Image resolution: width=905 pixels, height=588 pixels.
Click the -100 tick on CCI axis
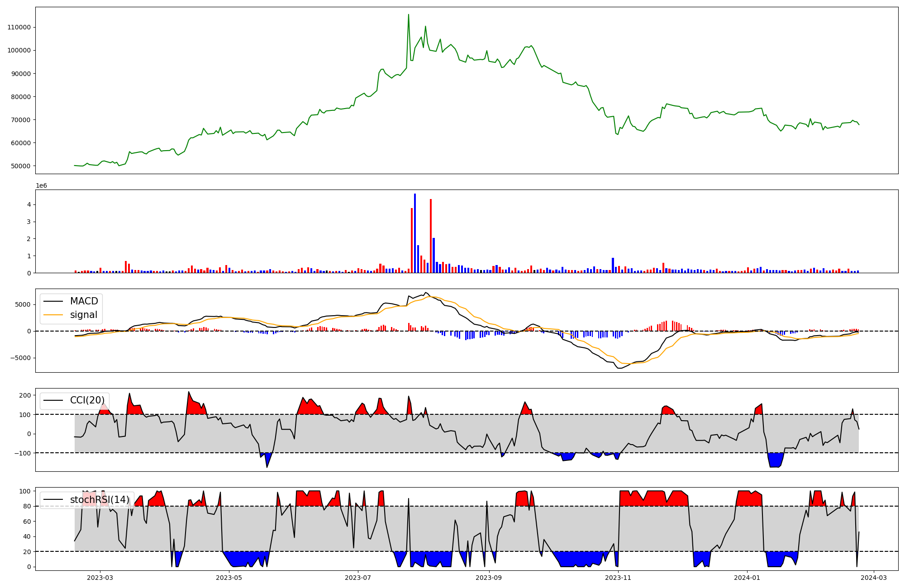[24, 453]
